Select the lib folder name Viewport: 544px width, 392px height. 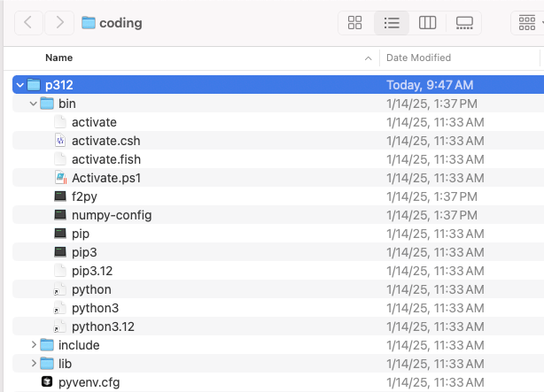65,364
